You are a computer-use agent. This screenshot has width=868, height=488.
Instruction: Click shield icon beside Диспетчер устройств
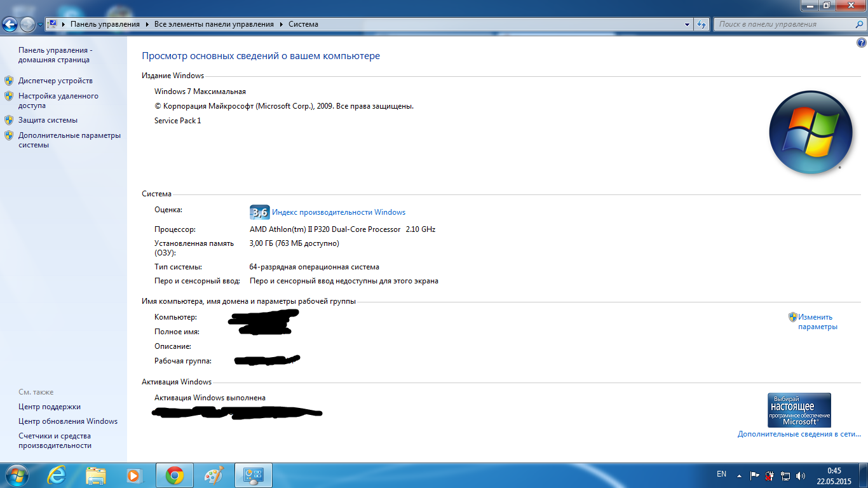pos(9,81)
